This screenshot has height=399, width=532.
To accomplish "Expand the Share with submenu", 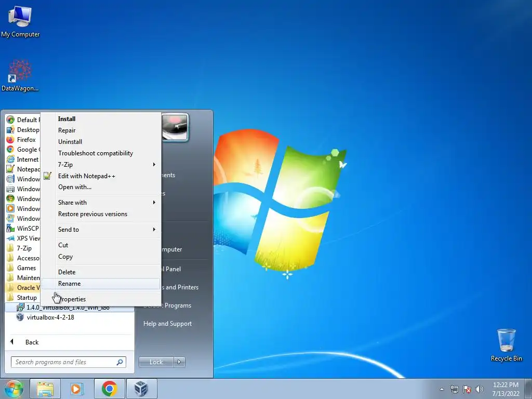I will tap(101, 203).
